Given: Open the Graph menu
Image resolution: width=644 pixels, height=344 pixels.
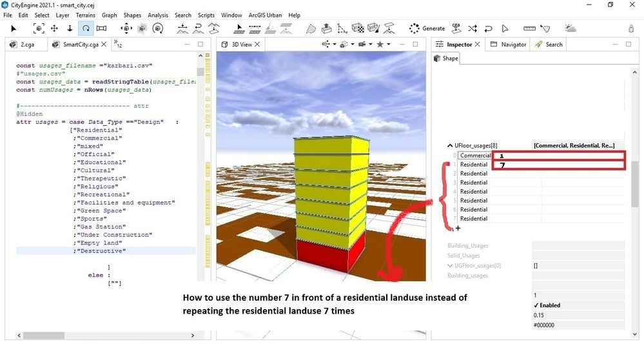Looking at the screenshot, I should click(109, 15).
